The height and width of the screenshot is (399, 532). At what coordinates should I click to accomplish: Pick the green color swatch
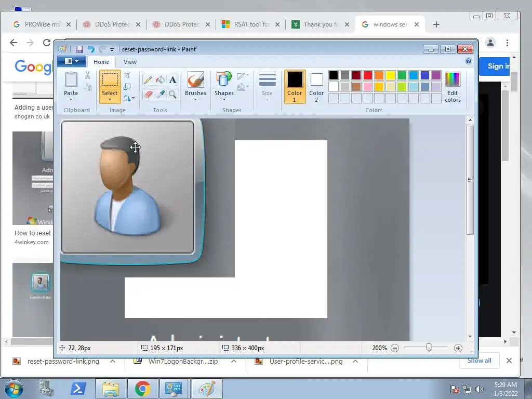pos(402,75)
